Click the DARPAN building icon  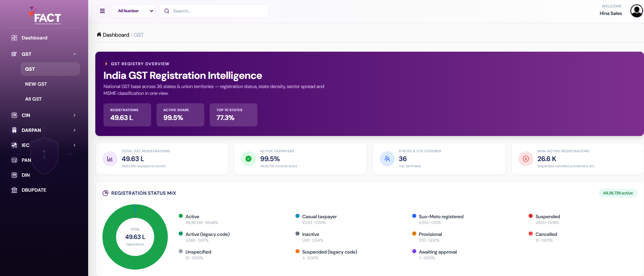14,130
